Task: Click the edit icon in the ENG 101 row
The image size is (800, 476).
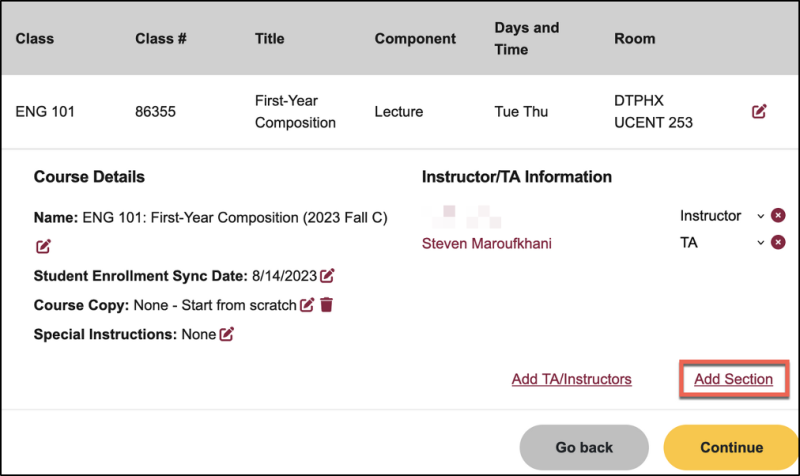Action: 759,112
